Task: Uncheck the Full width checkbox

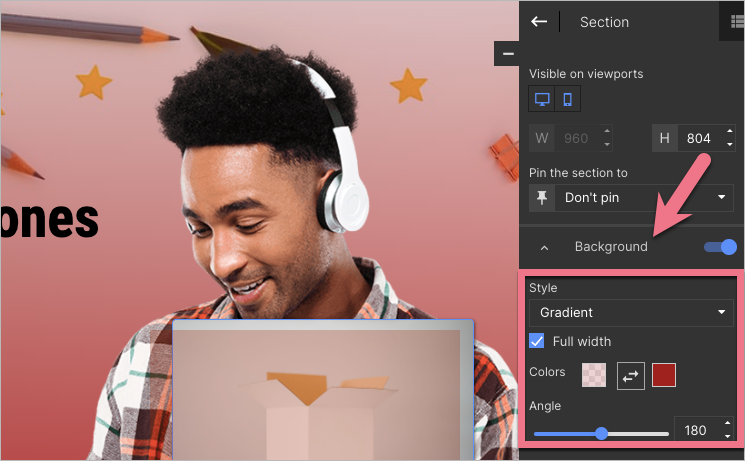Action: tap(537, 341)
